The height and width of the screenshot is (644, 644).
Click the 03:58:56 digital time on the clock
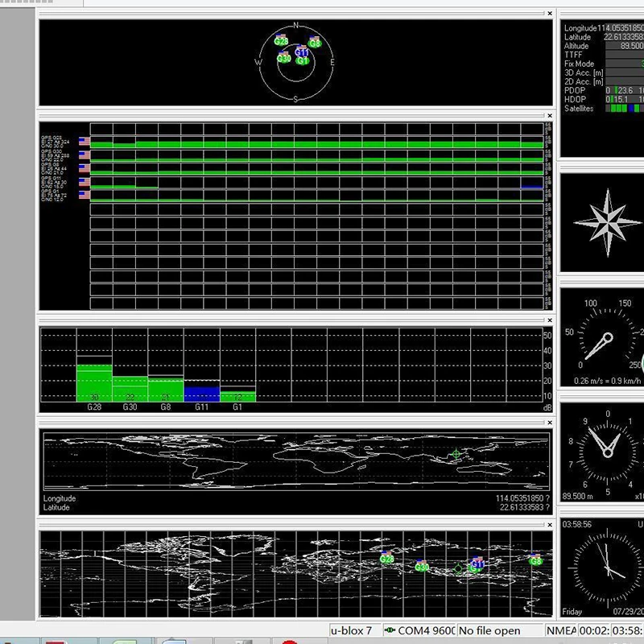point(576,525)
